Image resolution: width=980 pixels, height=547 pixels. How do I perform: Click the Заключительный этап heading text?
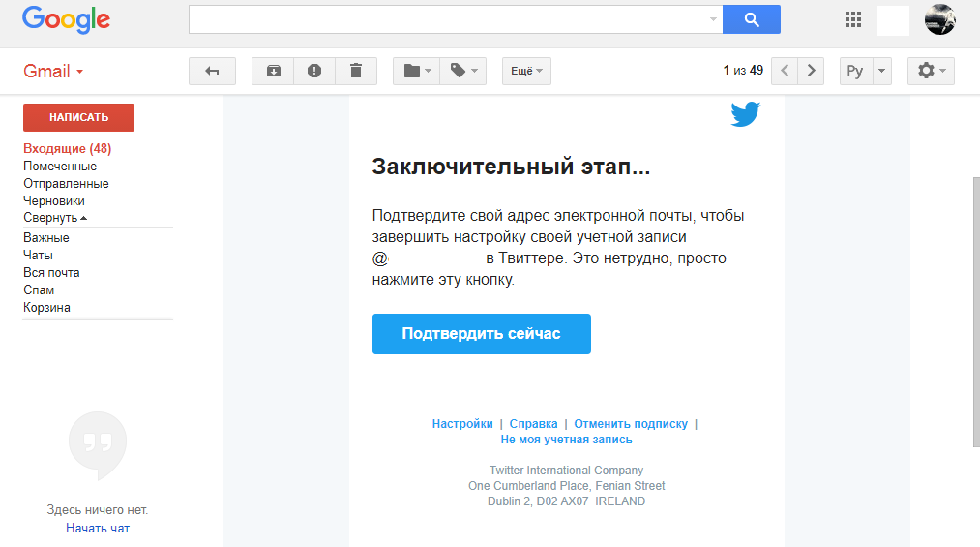pos(511,167)
